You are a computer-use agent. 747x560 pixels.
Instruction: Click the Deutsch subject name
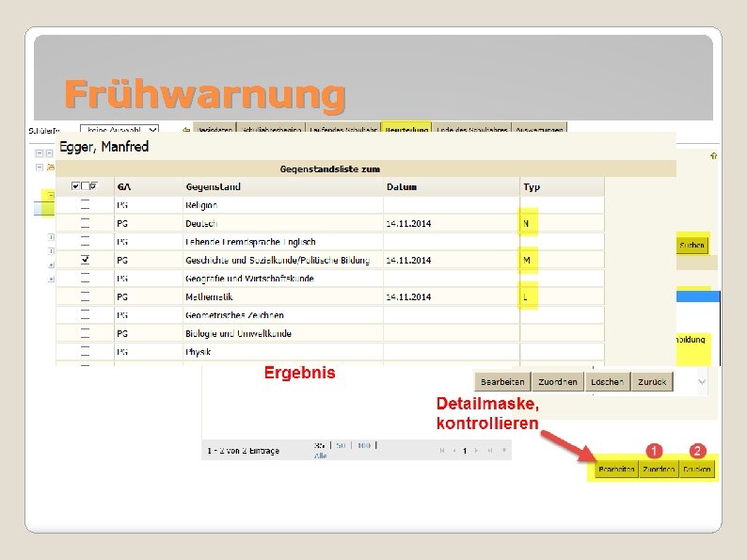click(201, 223)
